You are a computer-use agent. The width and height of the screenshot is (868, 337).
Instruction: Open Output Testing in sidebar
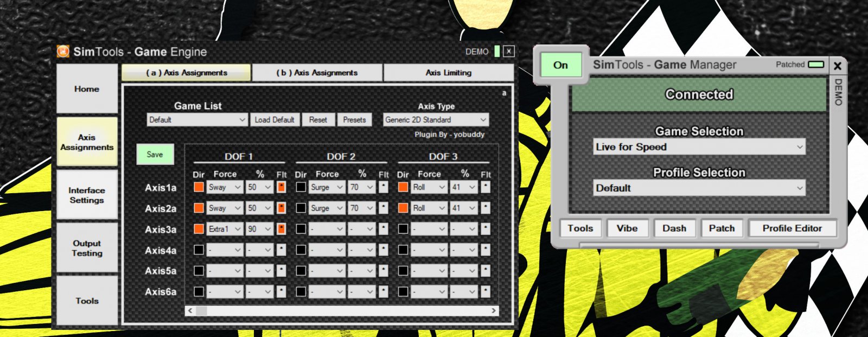pos(87,248)
